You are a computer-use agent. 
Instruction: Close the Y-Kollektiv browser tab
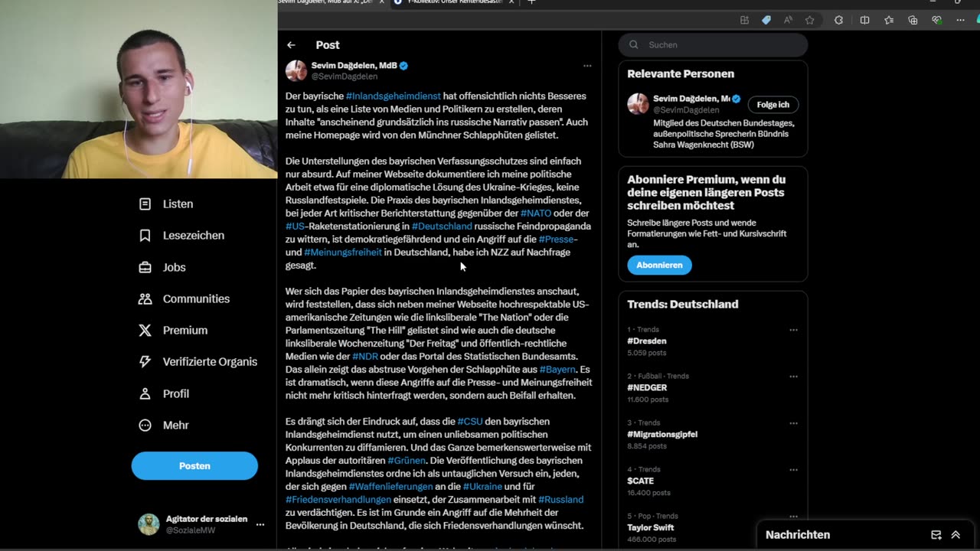[x=513, y=2]
